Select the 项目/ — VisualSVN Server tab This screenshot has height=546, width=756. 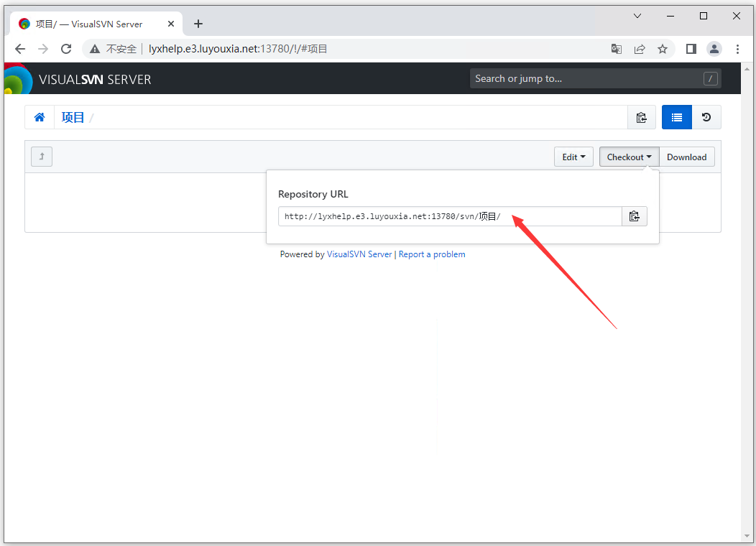[96, 24]
